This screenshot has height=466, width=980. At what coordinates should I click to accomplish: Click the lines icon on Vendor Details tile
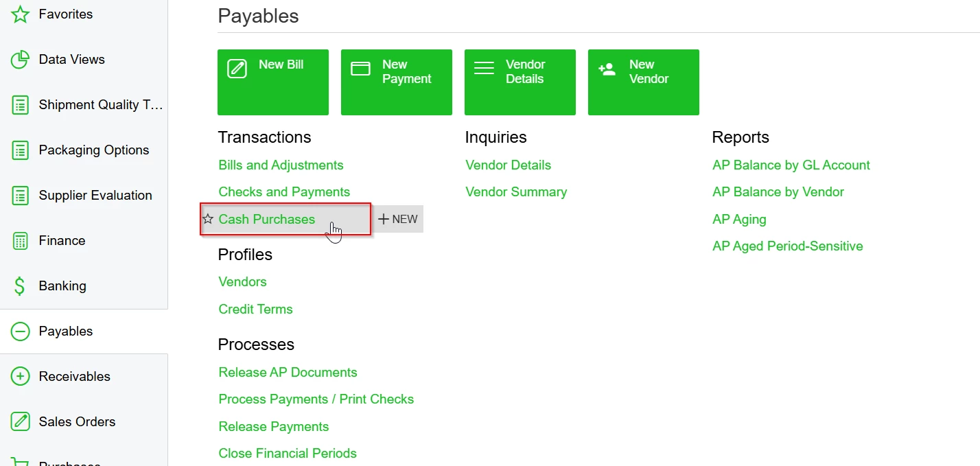click(484, 69)
